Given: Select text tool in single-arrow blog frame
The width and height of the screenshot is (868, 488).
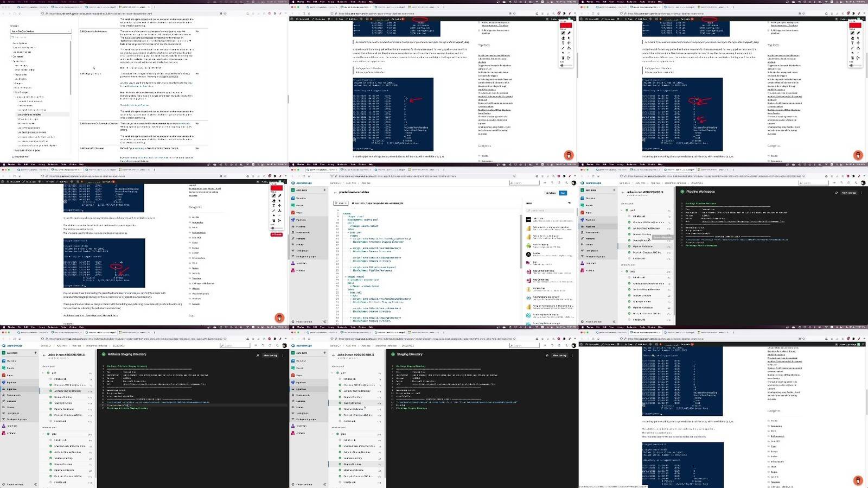Looking at the screenshot, I should coord(563,43).
